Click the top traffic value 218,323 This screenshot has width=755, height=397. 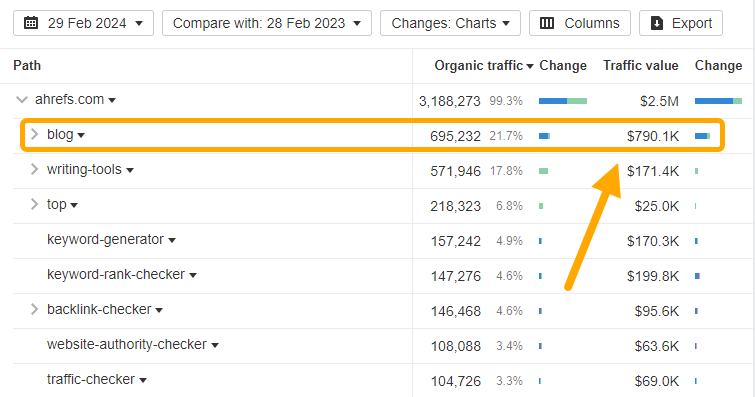click(x=456, y=206)
